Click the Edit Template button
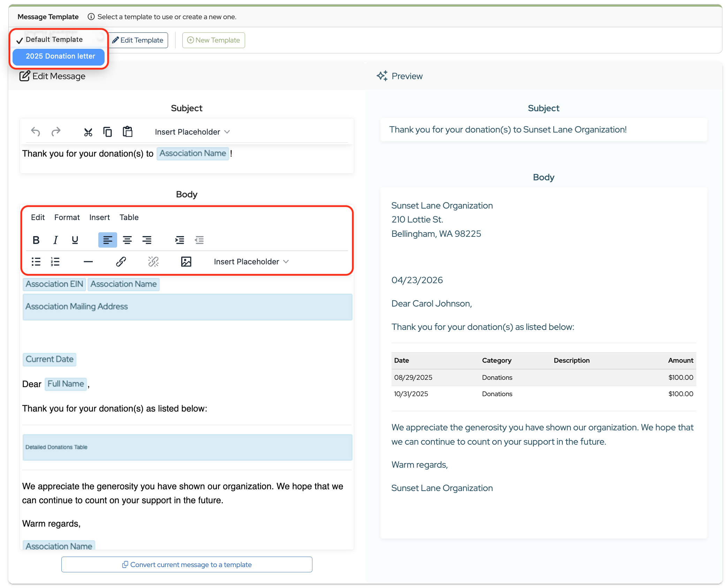728x588 pixels. coord(138,40)
